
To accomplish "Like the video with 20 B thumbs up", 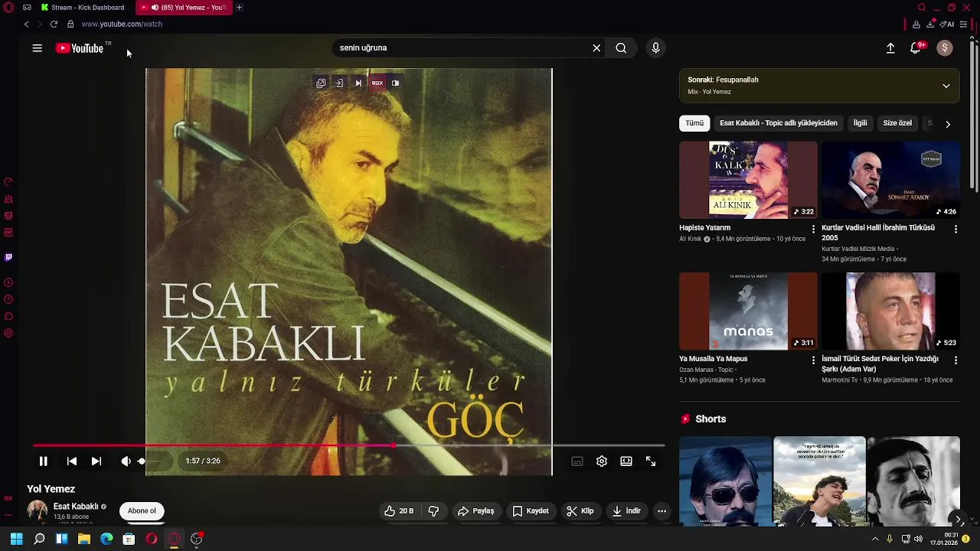I will tap(399, 511).
